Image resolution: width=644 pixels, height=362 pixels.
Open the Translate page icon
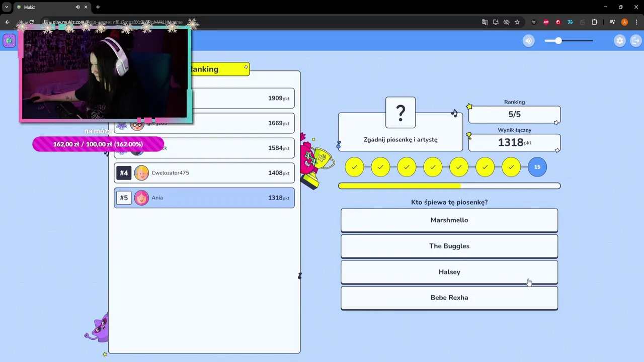pyautogui.click(x=485, y=22)
